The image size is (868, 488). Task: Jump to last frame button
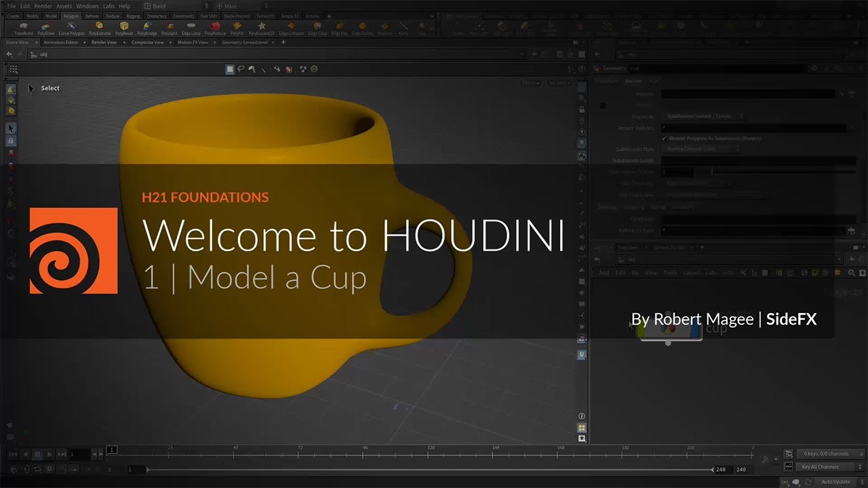(62, 454)
